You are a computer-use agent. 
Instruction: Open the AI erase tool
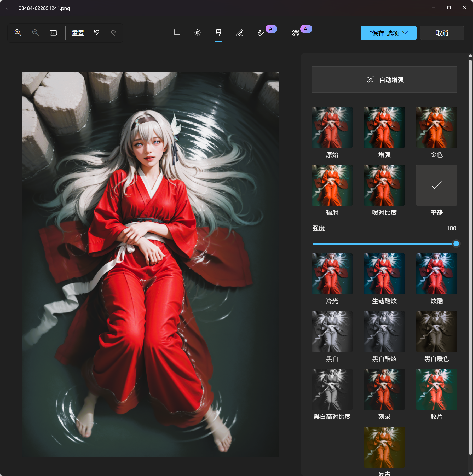261,33
